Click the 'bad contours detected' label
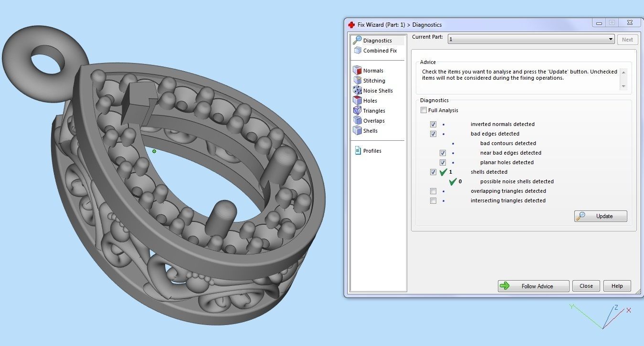This screenshot has width=644, height=346. point(508,143)
